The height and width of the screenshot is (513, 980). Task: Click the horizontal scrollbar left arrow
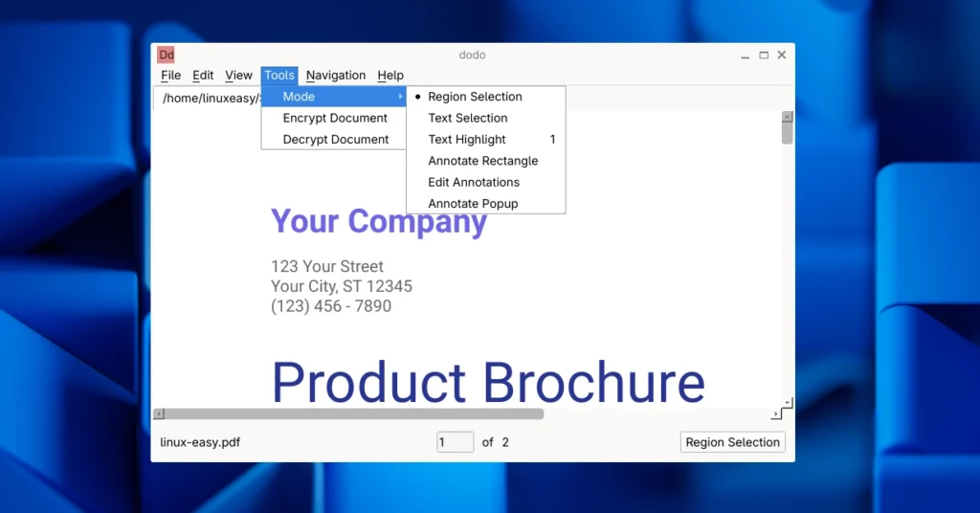159,414
